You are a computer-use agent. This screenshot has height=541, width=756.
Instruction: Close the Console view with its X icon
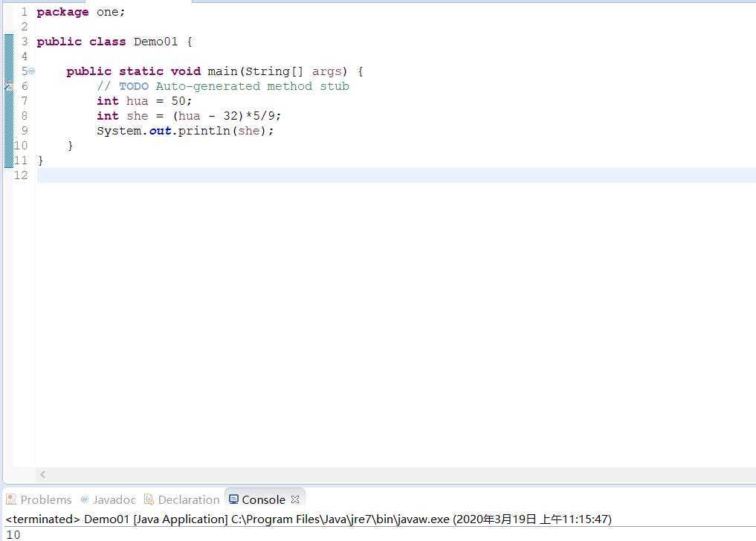(x=295, y=499)
